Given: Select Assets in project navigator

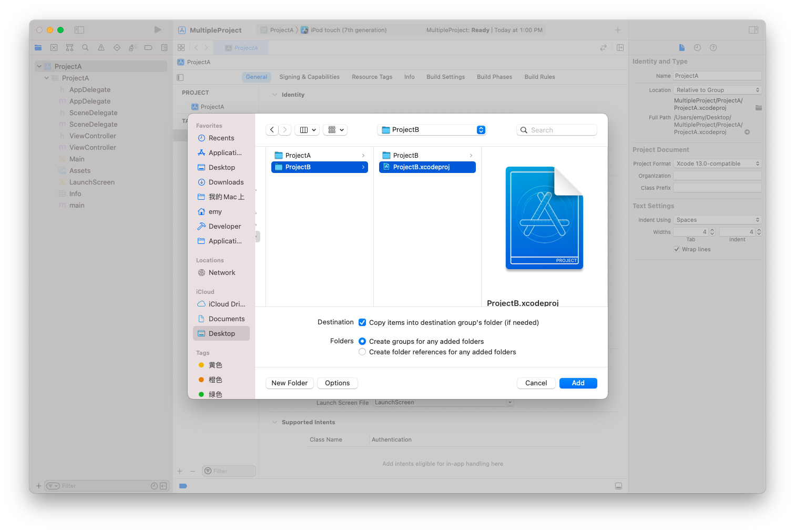Looking at the screenshot, I should 80,171.
